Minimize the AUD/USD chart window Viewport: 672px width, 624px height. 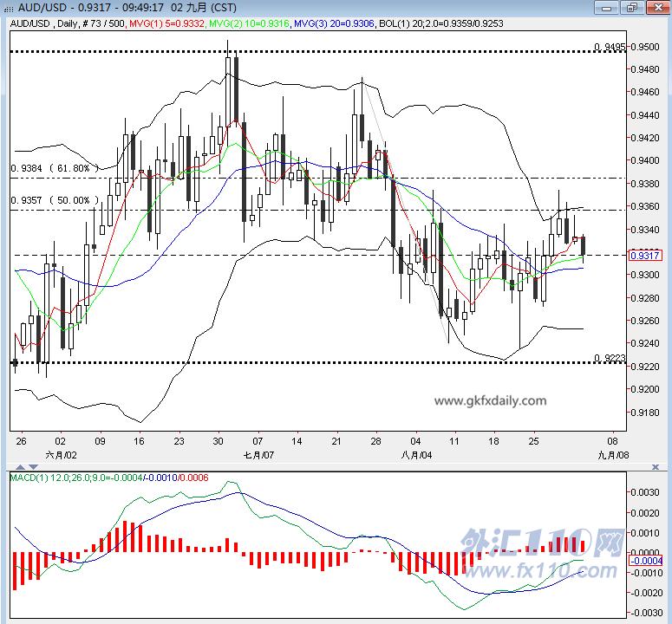click(x=606, y=8)
